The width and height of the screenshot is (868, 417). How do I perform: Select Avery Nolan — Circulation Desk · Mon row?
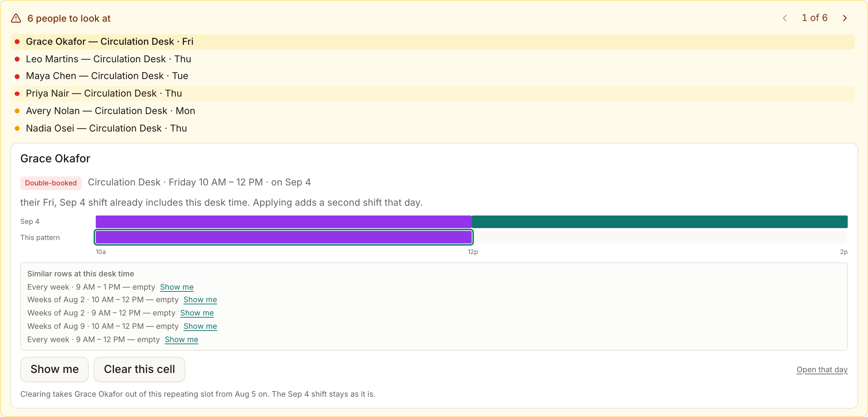click(x=433, y=111)
